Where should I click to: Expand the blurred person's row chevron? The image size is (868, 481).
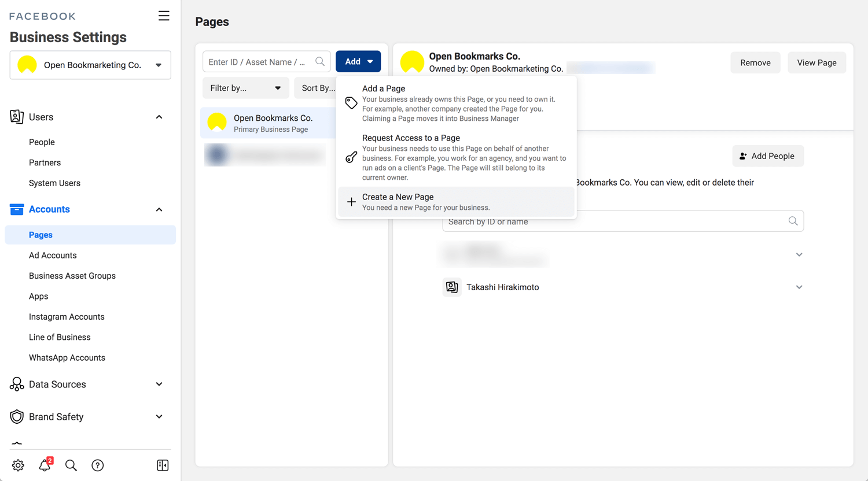tap(799, 254)
